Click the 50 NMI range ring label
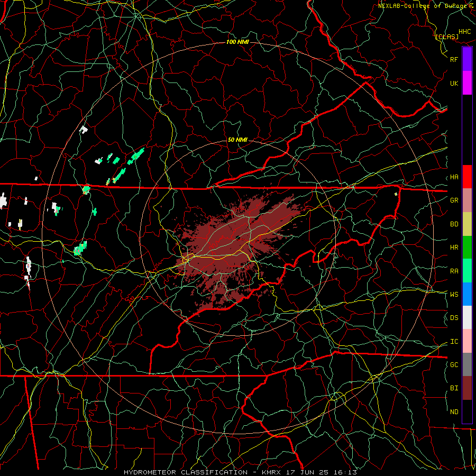Screen dimensions: 476x476 pyautogui.click(x=237, y=140)
